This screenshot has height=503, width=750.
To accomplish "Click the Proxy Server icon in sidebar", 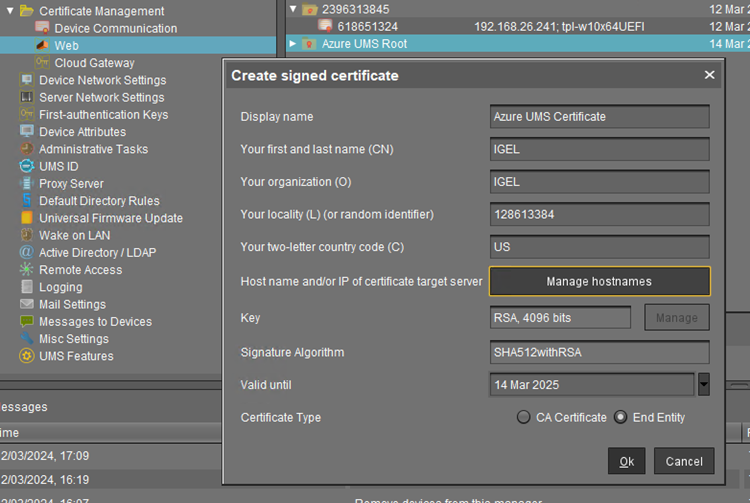I will point(27,183).
